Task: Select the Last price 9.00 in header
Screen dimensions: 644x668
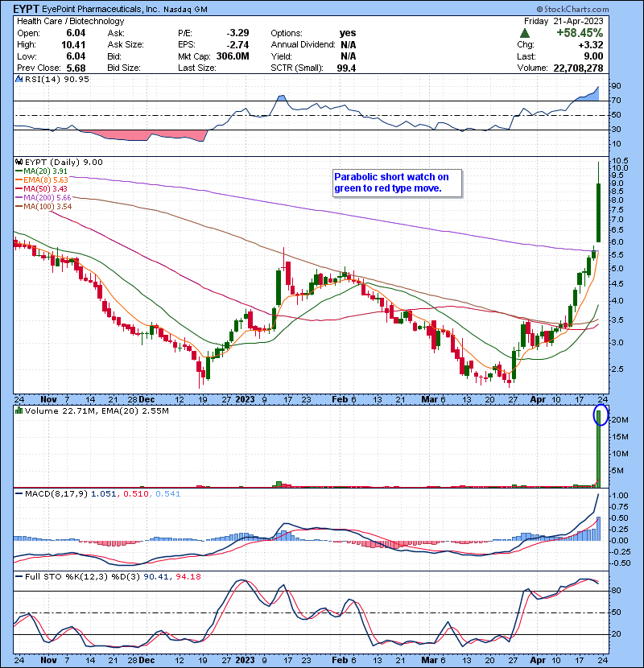Action: tap(593, 56)
